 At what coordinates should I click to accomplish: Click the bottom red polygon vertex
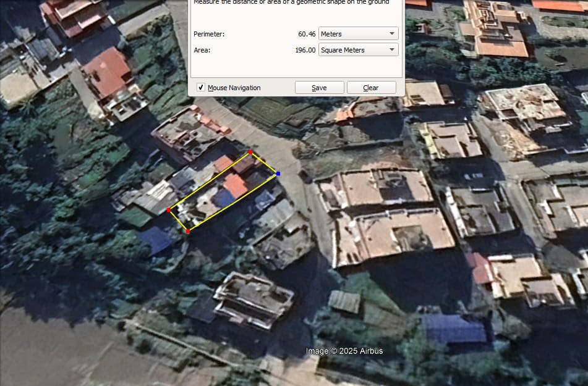pyautogui.click(x=188, y=231)
